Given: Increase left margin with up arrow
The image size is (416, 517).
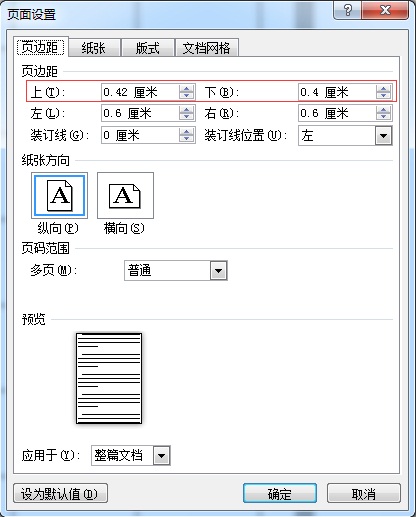Looking at the screenshot, I should pyautogui.click(x=187, y=110).
